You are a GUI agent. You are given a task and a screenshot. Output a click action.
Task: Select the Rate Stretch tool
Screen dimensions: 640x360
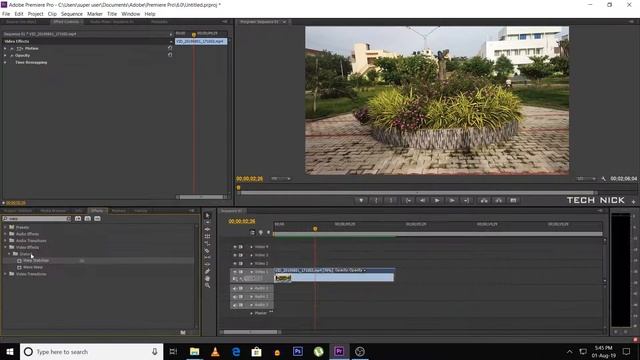tap(207, 243)
